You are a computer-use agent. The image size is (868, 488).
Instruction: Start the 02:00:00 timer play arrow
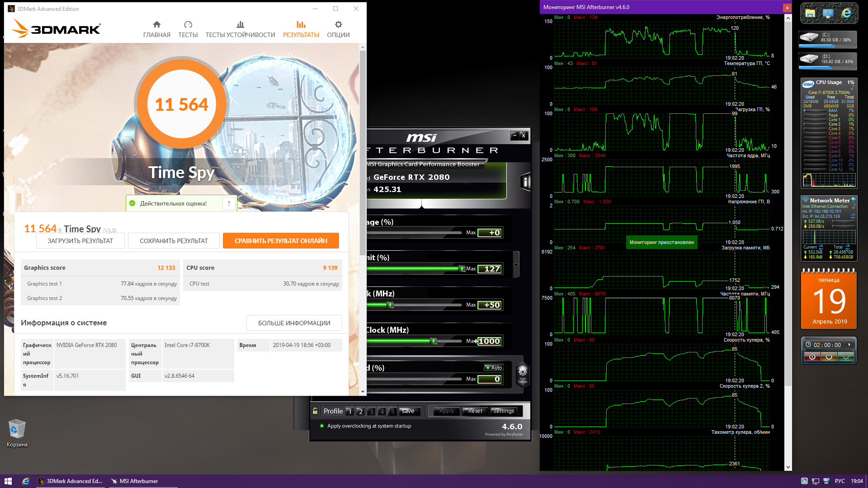(849, 345)
